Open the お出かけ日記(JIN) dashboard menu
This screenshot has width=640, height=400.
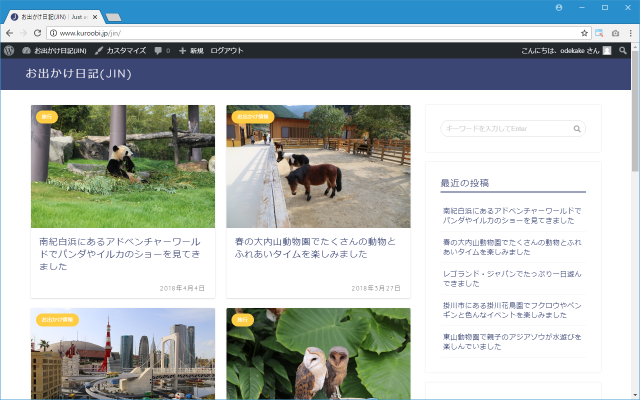point(54,51)
